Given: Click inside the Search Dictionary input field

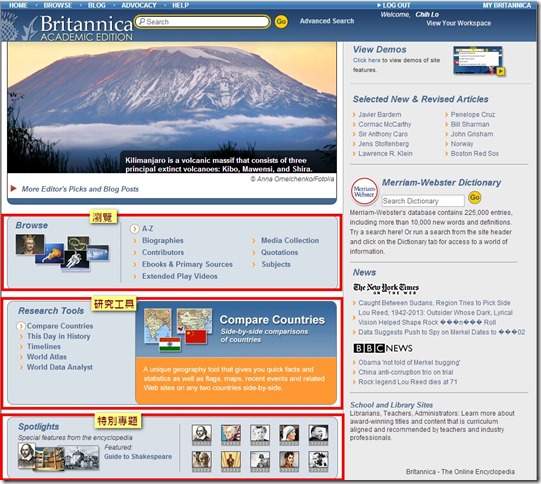Looking at the screenshot, I should pos(423,201).
